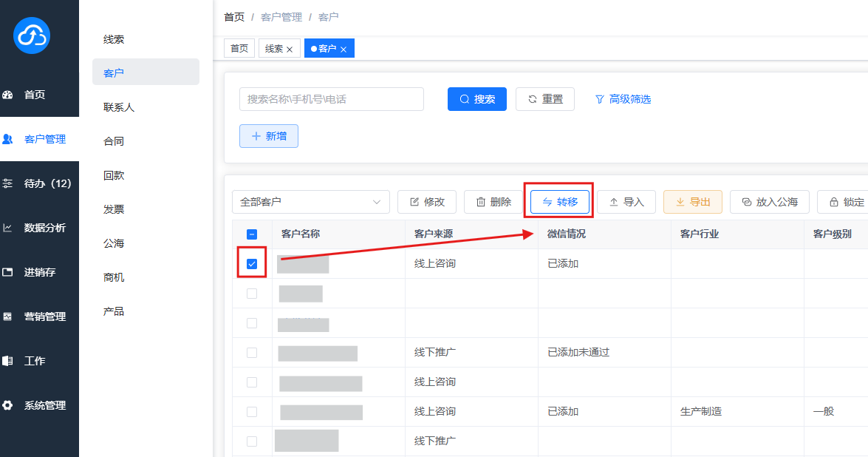Check the third customer row checkbox
This screenshot has width=868, height=457.
coord(252,323)
